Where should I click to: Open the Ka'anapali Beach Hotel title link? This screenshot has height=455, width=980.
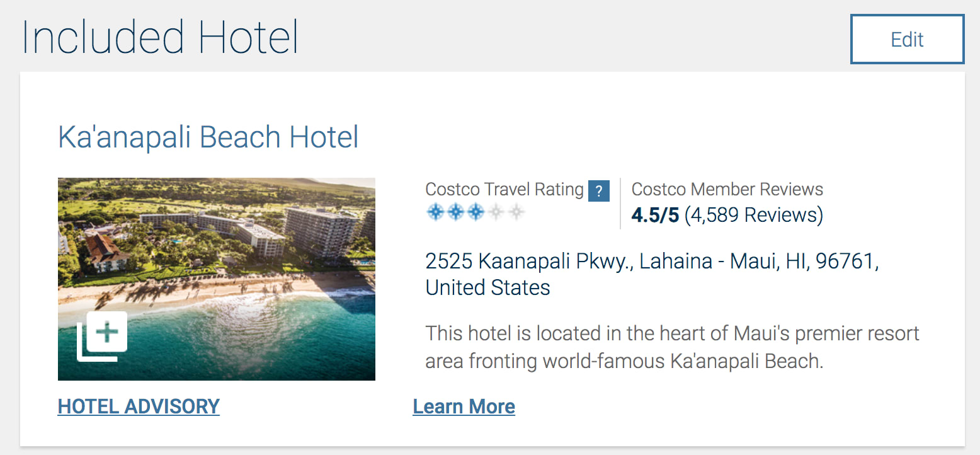[x=208, y=137]
